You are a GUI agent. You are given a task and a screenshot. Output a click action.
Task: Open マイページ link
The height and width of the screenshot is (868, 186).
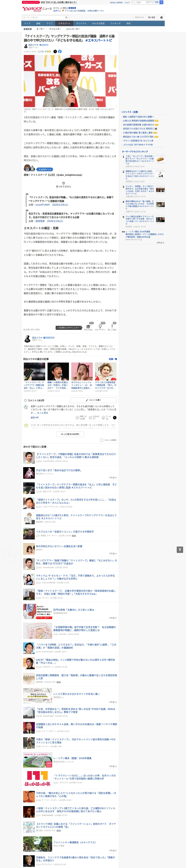coord(139,18)
